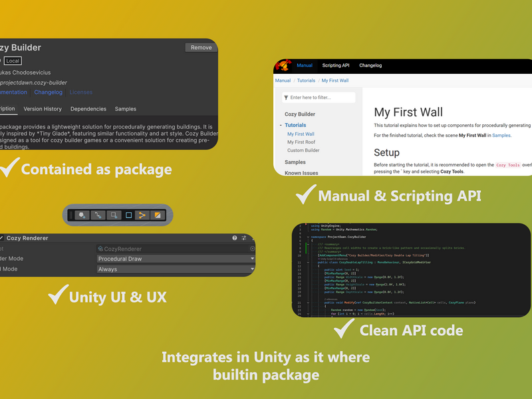Open Cozy Renderer presets menu
532x399 pixels.
point(243,238)
